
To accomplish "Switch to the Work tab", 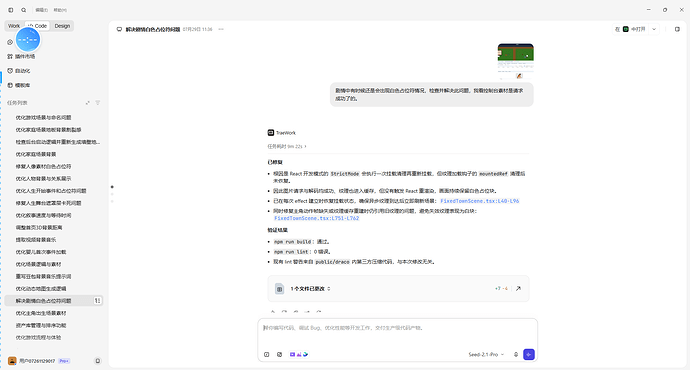I will (14, 26).
